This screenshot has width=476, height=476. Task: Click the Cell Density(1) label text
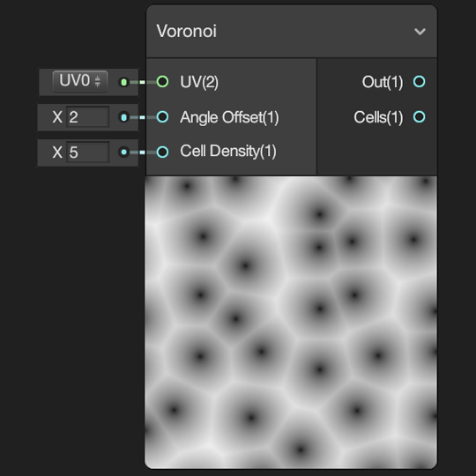pos(228,152)
